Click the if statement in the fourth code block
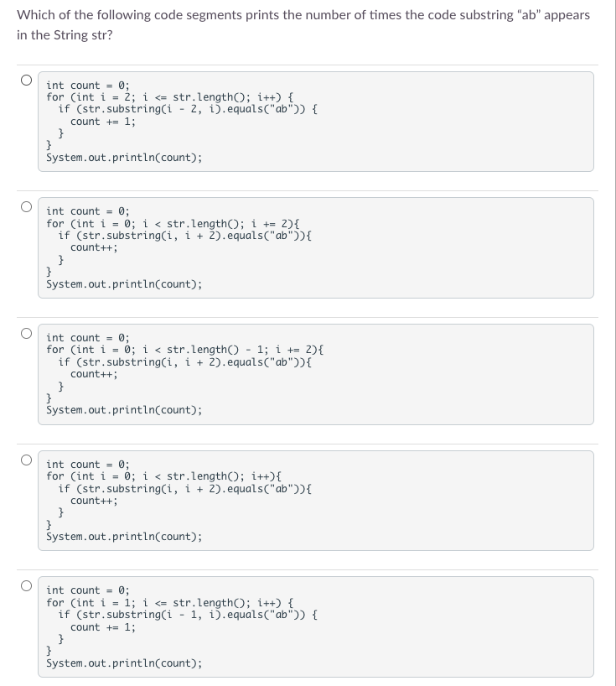Viewport: 616px width, 686px height. click(184, 489)
